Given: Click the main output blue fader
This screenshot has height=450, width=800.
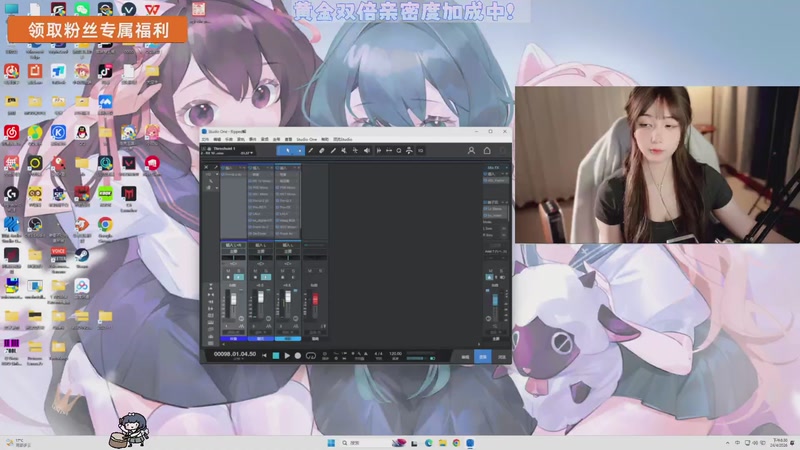Looking at the screenshot, I should [495, 300].
